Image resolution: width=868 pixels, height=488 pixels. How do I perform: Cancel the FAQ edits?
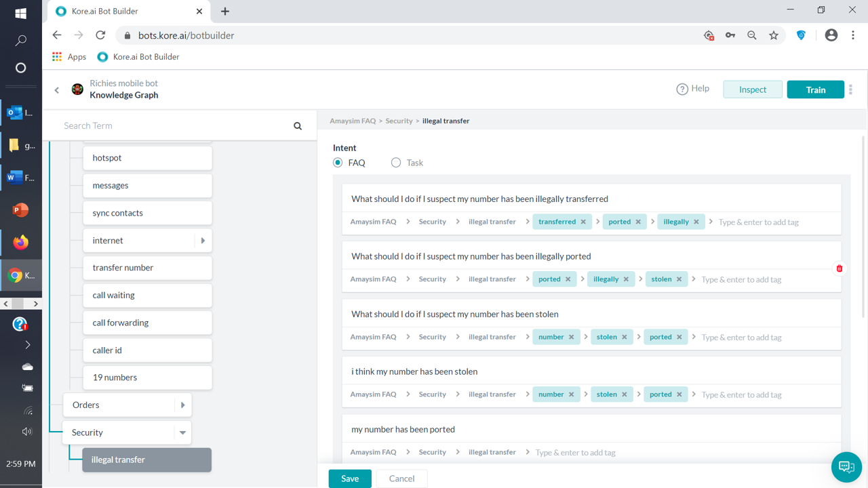[401, 479]
